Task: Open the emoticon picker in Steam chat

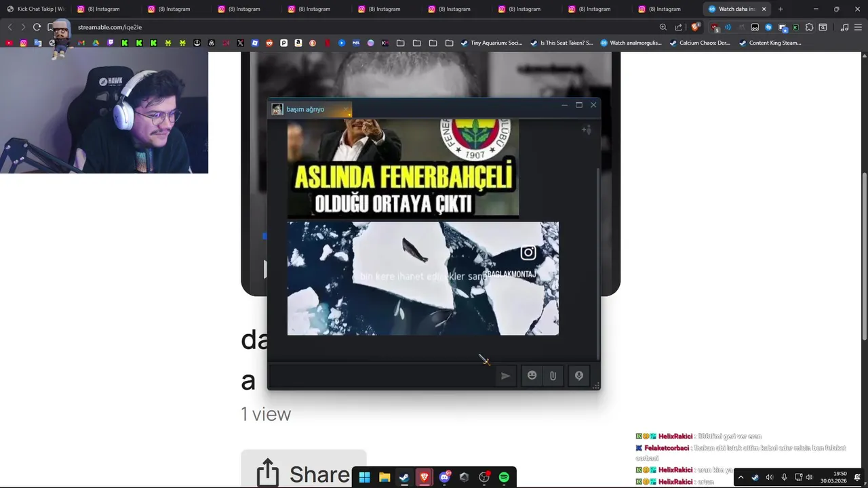Action: click(532, 375)
